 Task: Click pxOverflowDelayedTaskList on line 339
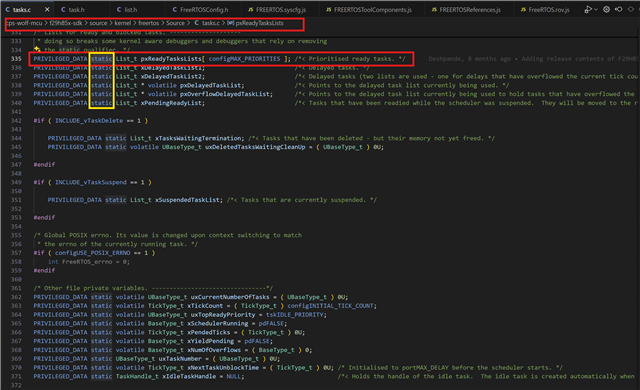tap(225, 94)
